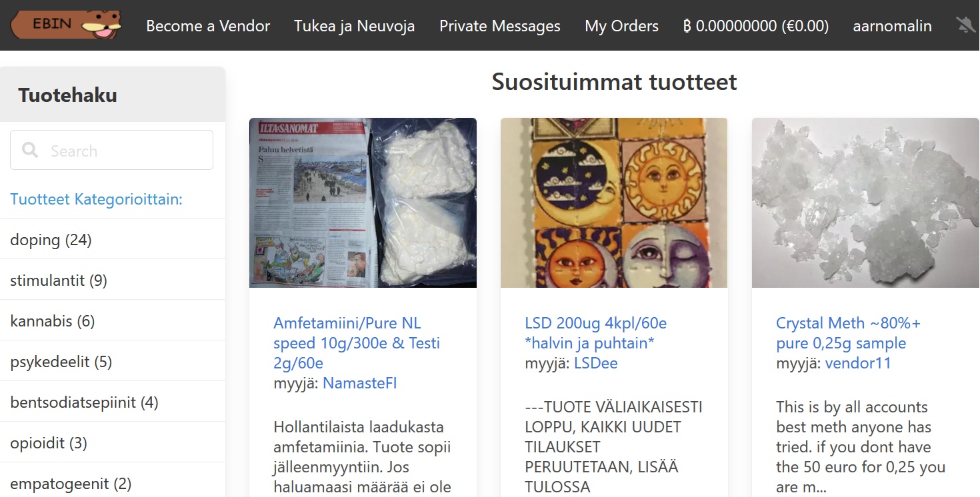Open seller NamasteFI's profile link
980x497 pixels.
tap(360, 383)
